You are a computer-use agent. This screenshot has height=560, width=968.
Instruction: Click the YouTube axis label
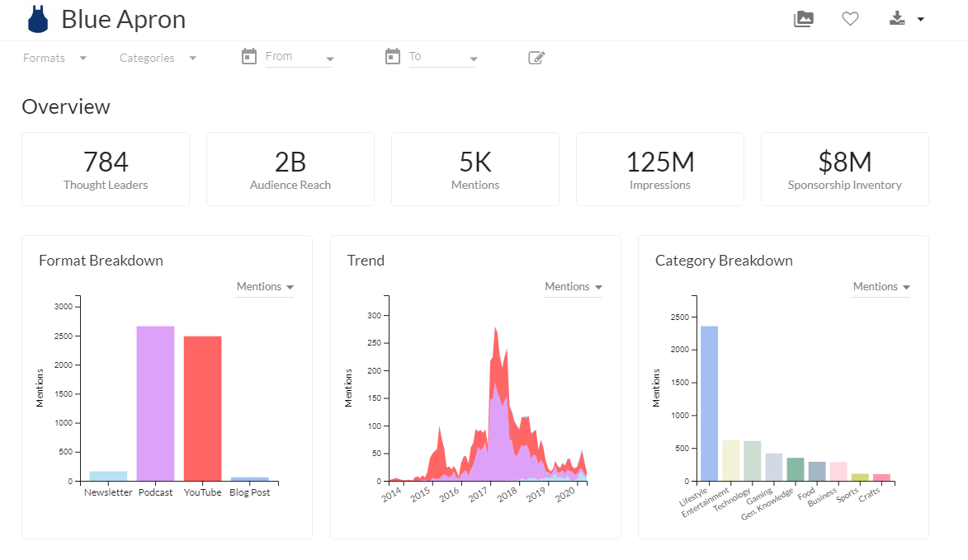point(202,492)
